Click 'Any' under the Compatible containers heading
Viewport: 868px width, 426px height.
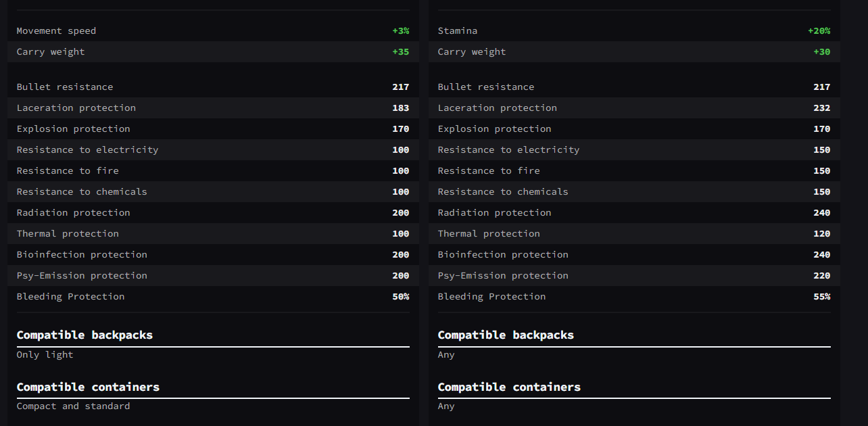(446, 406)
